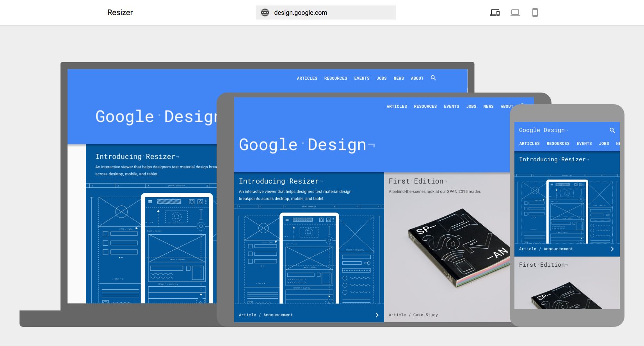Open ARTICLES in tablet preview nav

pyautogui.click(x=397, y=107)
